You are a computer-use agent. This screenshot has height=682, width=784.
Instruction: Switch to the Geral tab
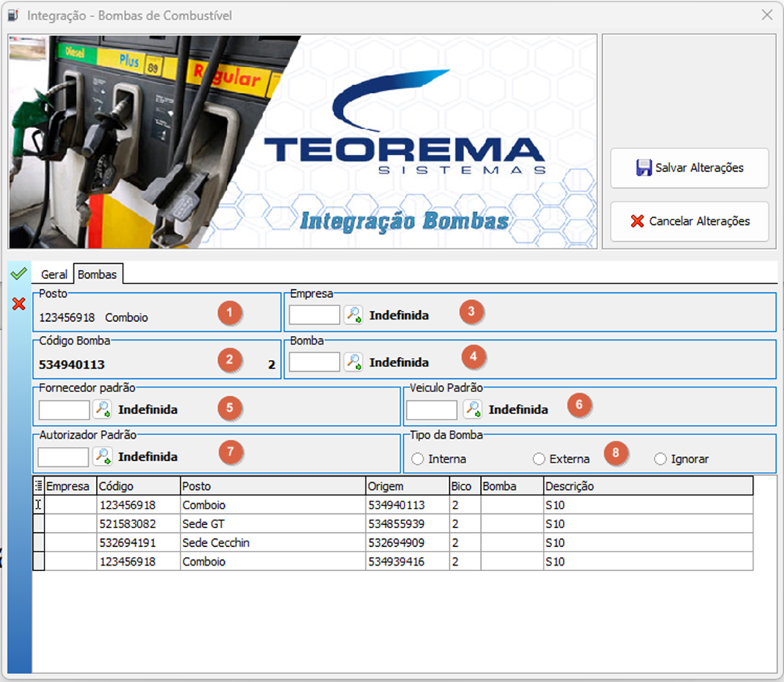click(x=54, y=275)
